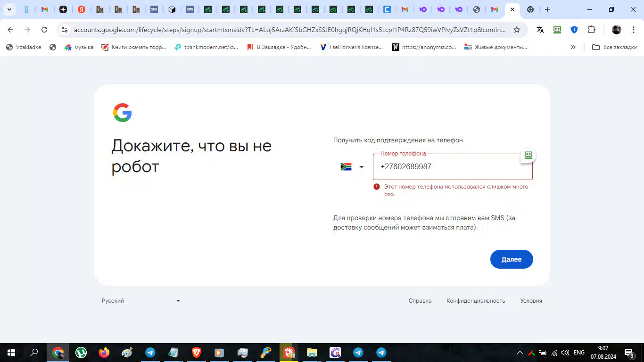Viewport: 644px width, 362px height.
Task: Show more bookmarks with the chevron
Action: [x=573, y=47]
